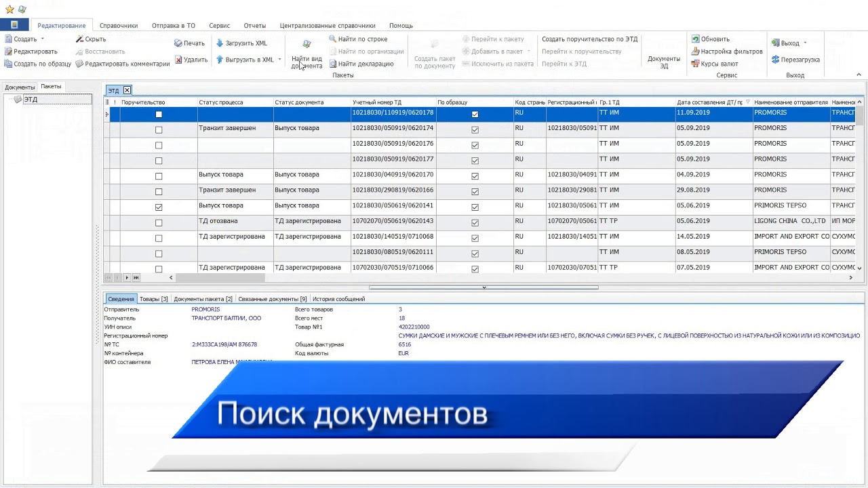This screenshot has width=868, height=488.
Task: Click the yellow star favorites icon
Action: tap(9, 9)
